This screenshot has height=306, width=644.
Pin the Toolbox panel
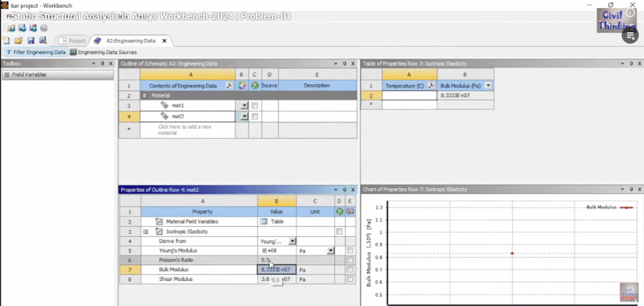pos(103,64)
